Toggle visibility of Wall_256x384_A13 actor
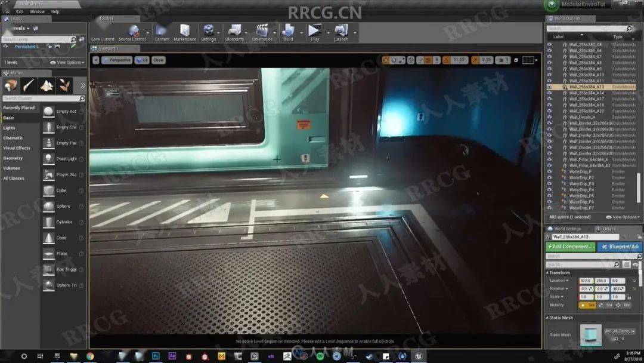Image resolution: width=644 pixels, height=363 pixels. click(x=550, y=87)
